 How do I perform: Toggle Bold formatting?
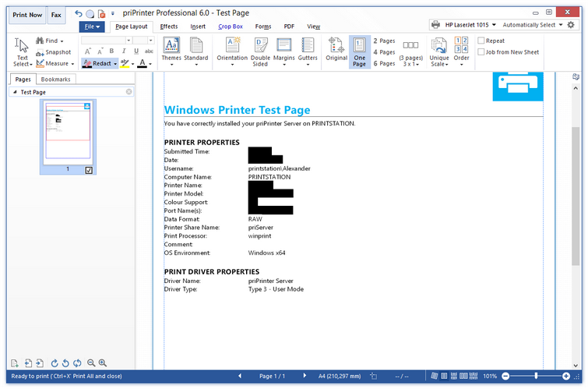pyautogui.click(x=111, y=51)
